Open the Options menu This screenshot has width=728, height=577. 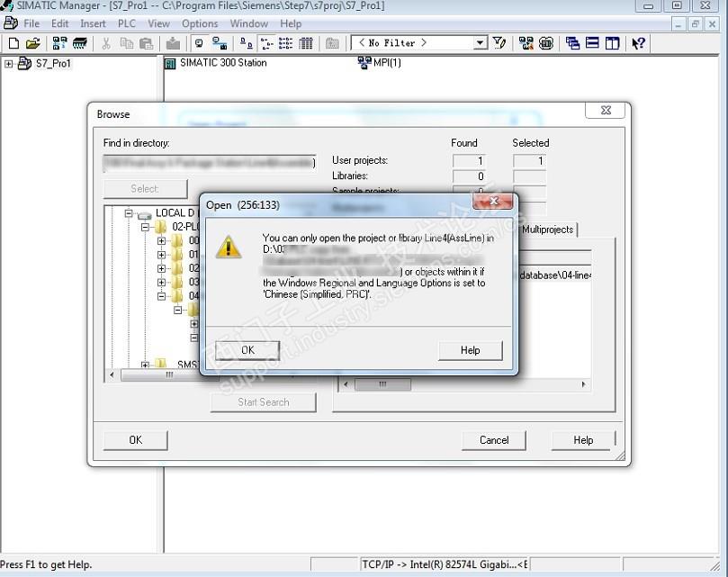pos(200,23)
